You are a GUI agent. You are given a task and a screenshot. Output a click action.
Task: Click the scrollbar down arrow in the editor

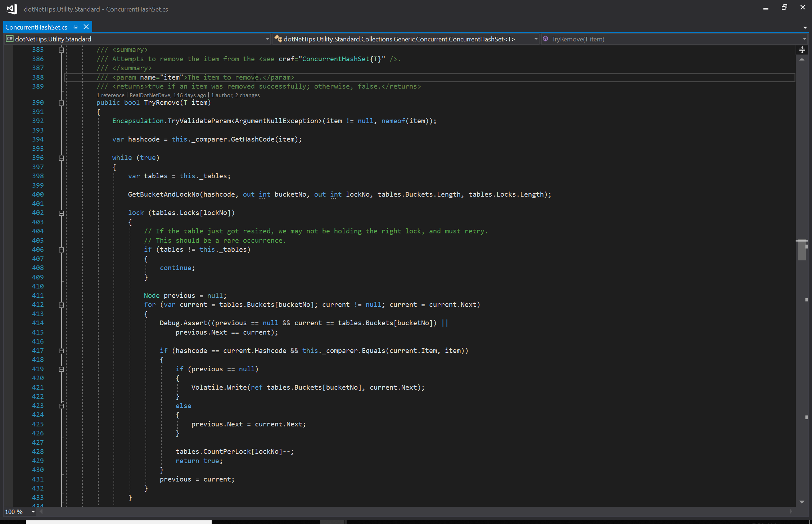click(802, 502)
